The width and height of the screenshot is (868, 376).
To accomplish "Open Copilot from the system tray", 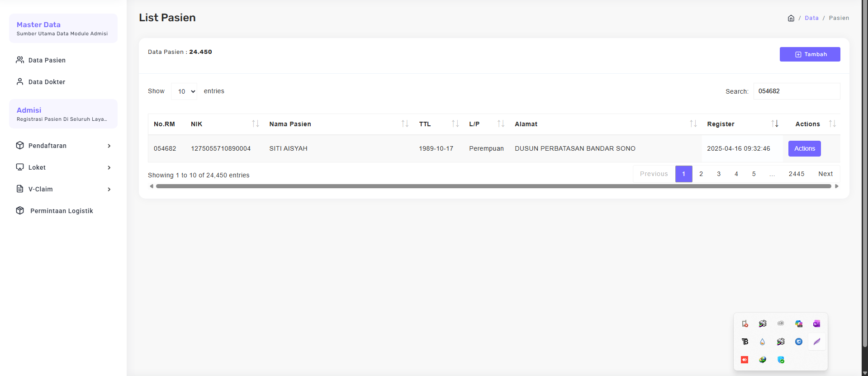I will 799,324.
